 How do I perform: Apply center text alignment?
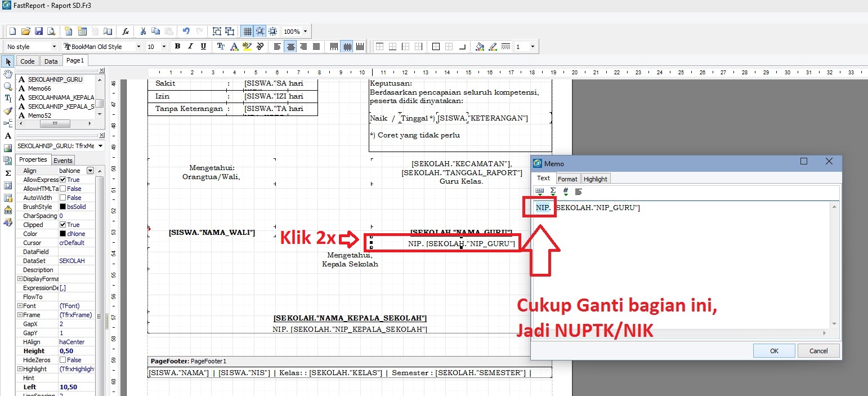pyautogui.click(x=290, y=46)
